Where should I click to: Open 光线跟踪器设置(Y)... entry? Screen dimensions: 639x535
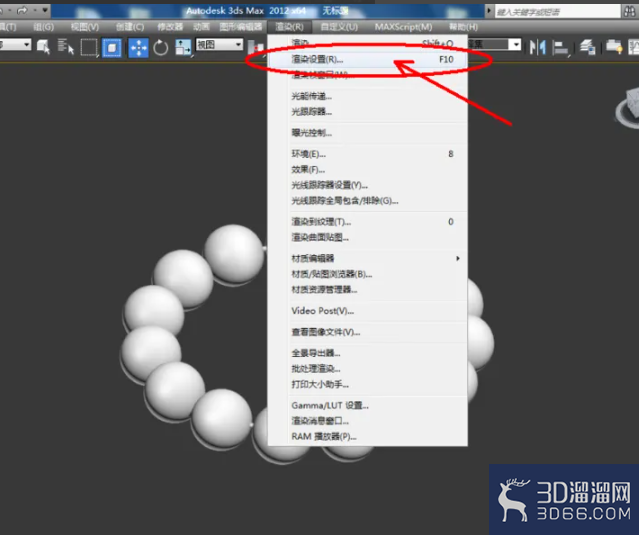(x=368, y=185)
